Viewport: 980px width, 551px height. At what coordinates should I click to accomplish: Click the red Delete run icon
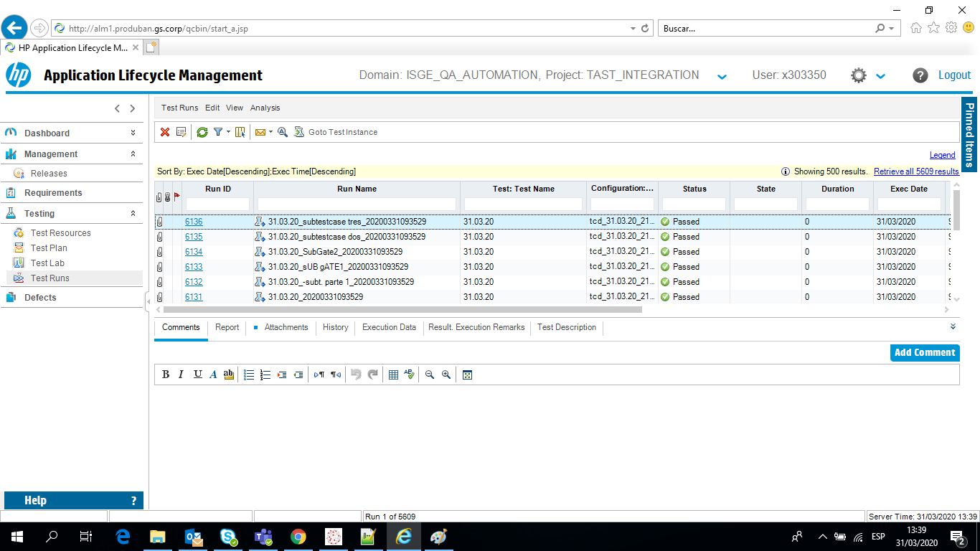point(165,132)
